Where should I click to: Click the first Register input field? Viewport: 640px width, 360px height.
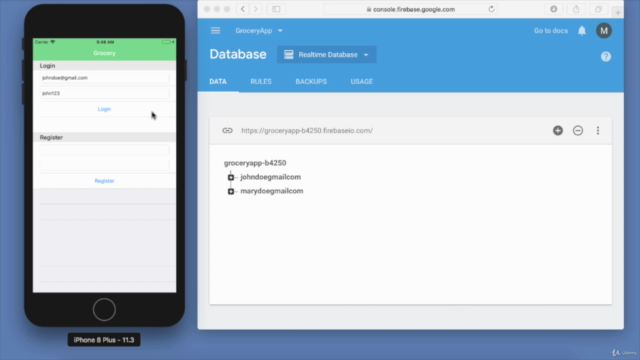104,150
